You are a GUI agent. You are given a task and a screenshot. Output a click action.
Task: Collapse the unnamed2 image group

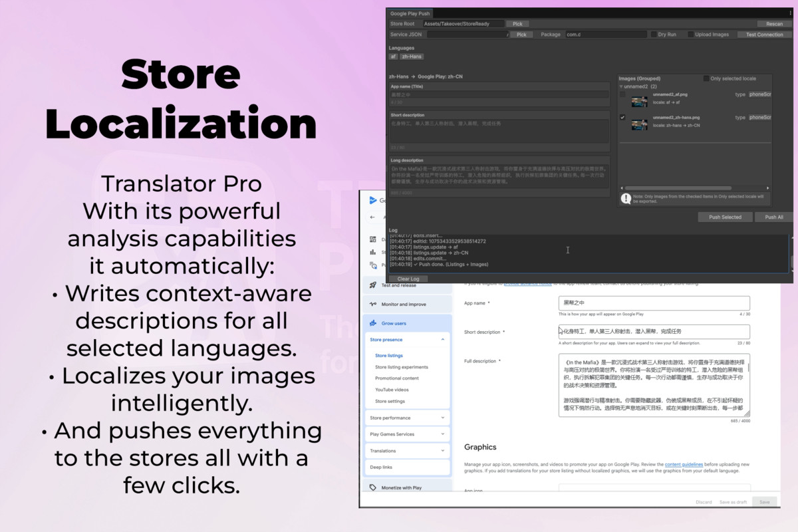620,86
